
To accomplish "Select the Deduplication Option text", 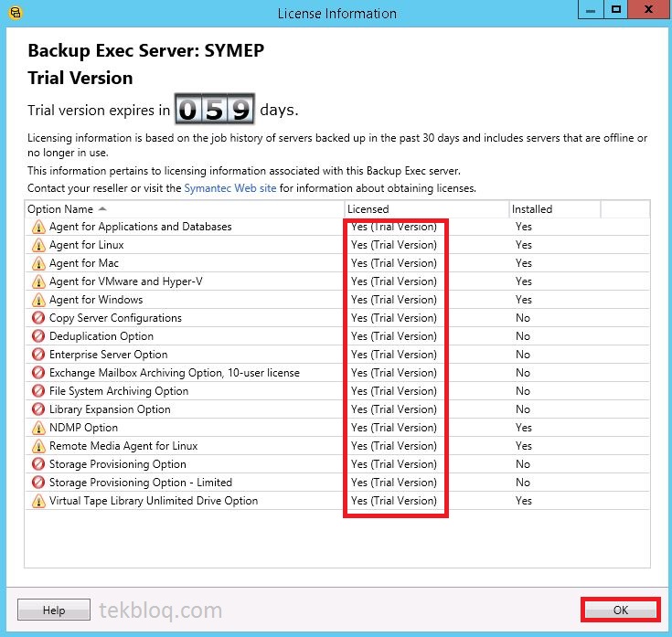I will pos(101,336).
